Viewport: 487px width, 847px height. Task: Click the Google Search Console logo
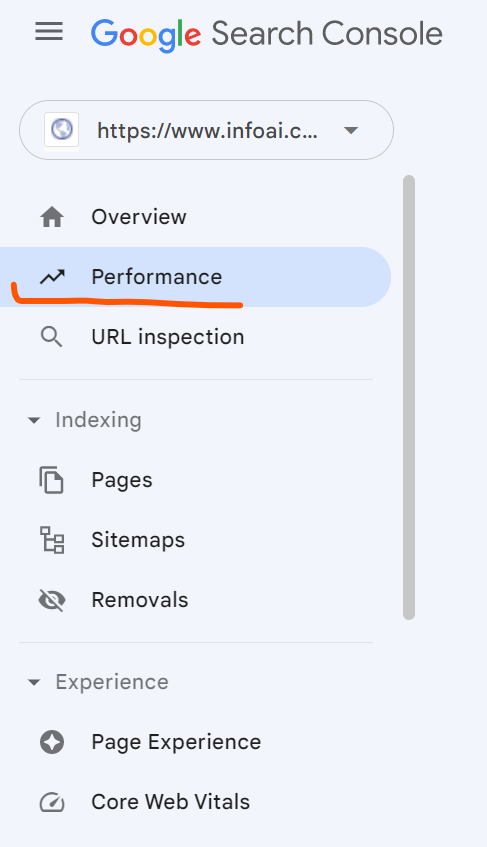point(267,34)
